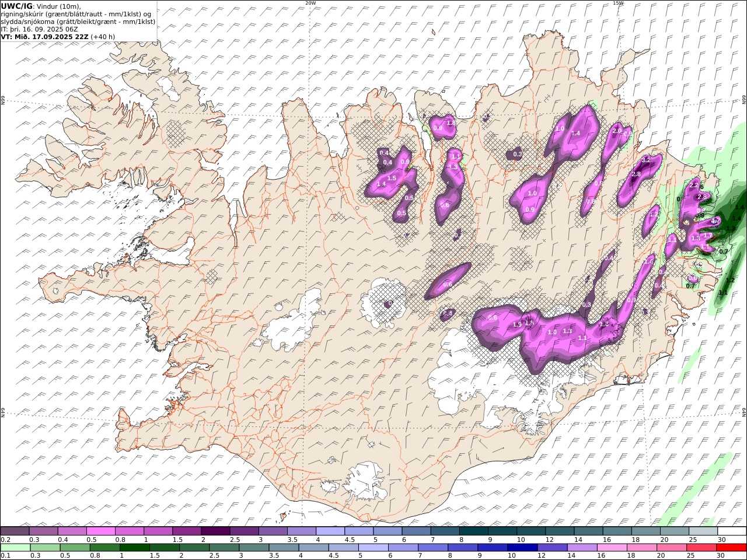Click upper legend swatch starting at 3
Screen dimensions: 747x560
point(273,531)
